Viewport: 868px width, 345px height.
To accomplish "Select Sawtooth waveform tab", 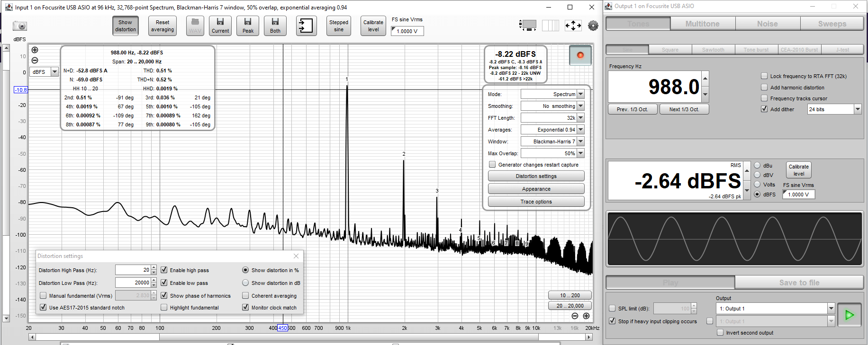I will click(713, 50).
